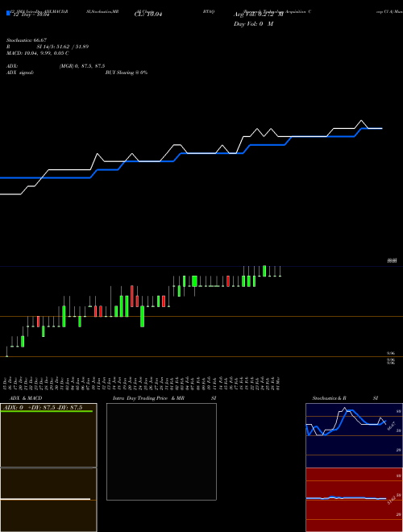Click the last candlestick at 01 Mar
Viewport: 403px width, 532px height.
pos(280,272)
